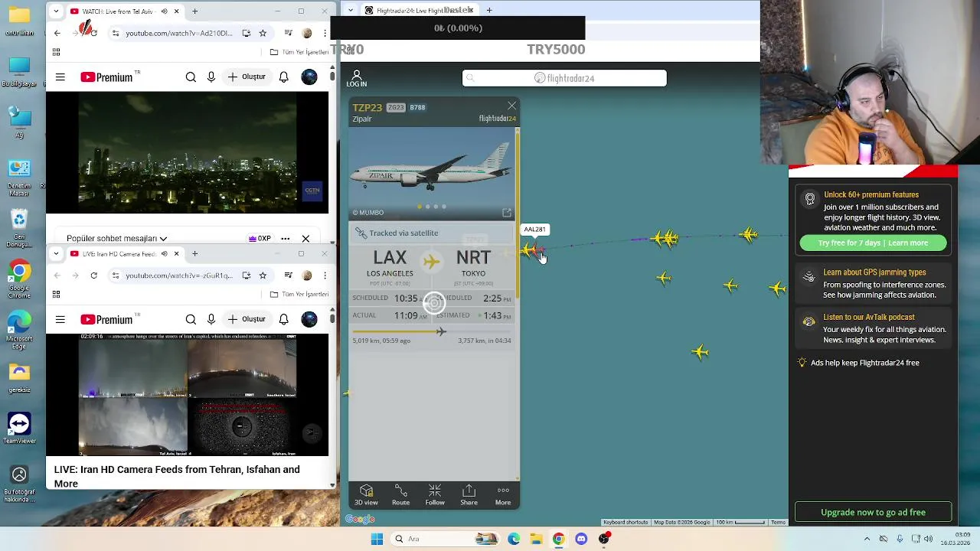
Task: Click Try free for 7 days button
Action: 873,243
